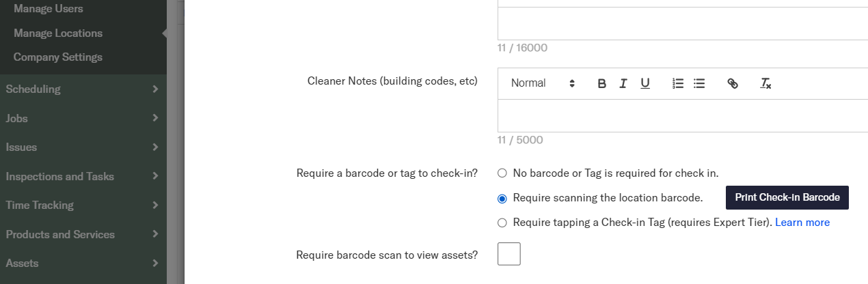This screenshot has width=868, height=284.
Task: Expand Inspections and Tasks in sidebar
Action: (83, 176)
